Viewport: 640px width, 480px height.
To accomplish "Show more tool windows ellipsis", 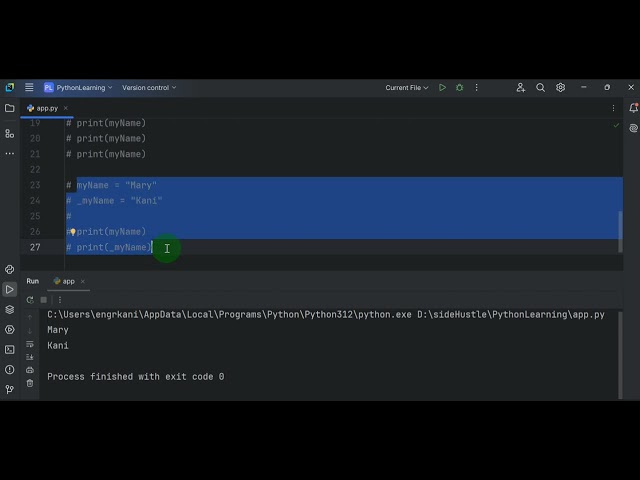I will (9, 153).
